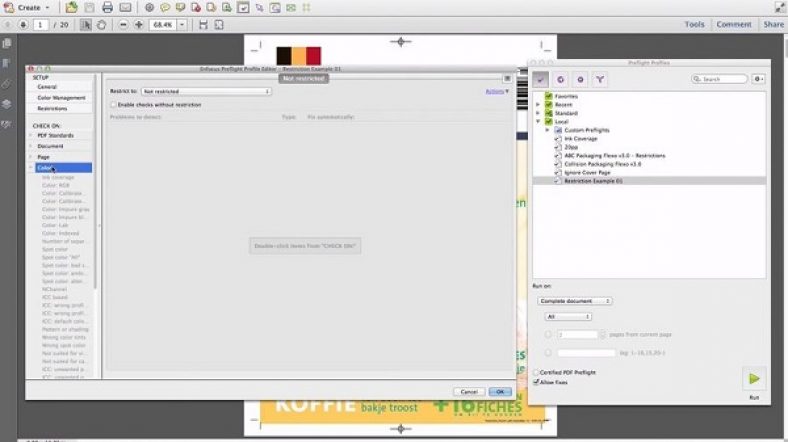Select the page range radio button
Viewport: 788px width, 442px height.
548,353
